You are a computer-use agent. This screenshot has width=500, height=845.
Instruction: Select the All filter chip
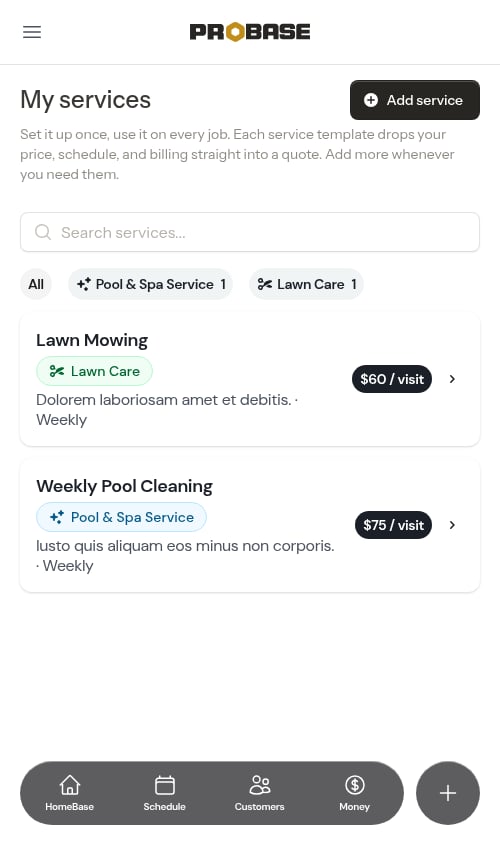(36, 284)
